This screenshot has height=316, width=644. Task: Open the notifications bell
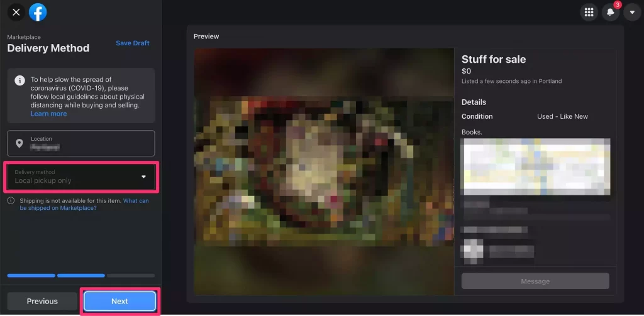click(611, 12)
